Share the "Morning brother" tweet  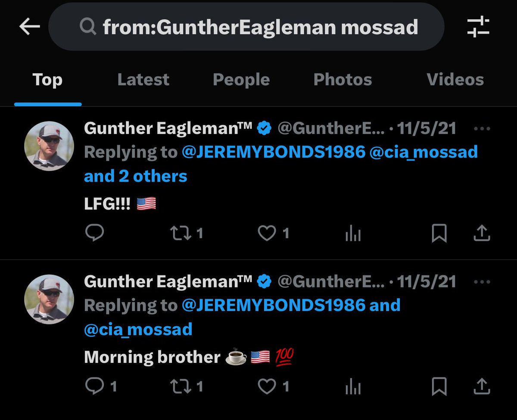pyautogui.click(x=482, y=387)
